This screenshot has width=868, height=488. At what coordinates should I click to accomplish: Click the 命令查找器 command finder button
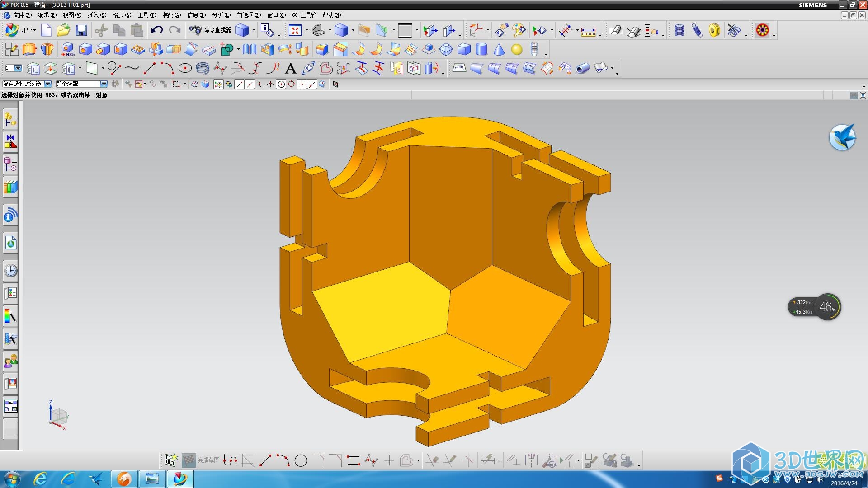[210, 30]
